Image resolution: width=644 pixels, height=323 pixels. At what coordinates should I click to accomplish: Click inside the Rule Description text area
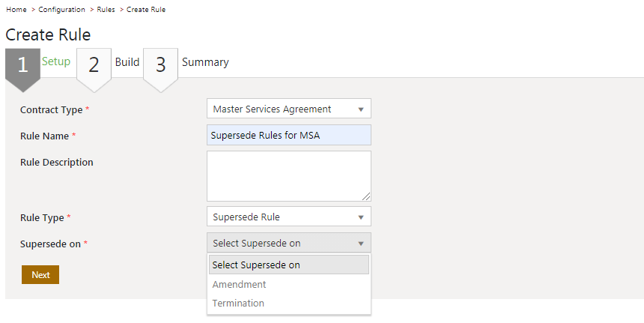[x=288, y=175]
